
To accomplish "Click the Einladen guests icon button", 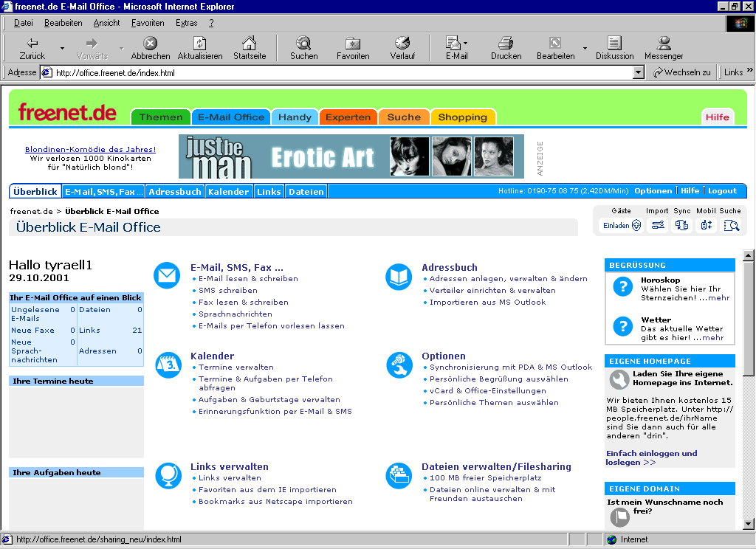I will coord(622,225).
